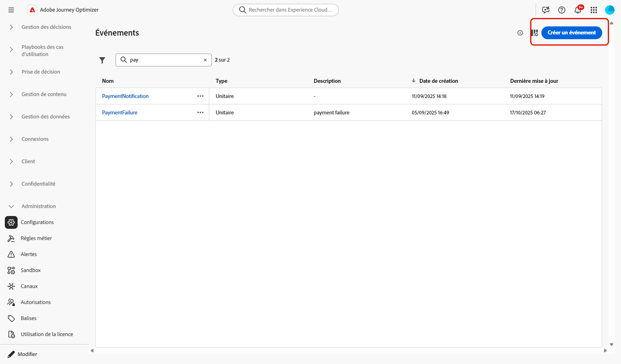Click the notifications bell icon
Image resolution: width=621 pixels, height=364 pixels.
coord(578,10)
